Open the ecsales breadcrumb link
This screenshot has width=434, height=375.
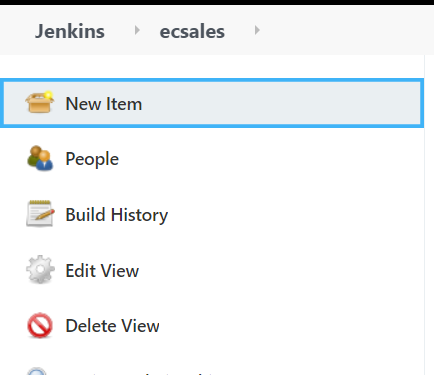(x=192, y=32)
